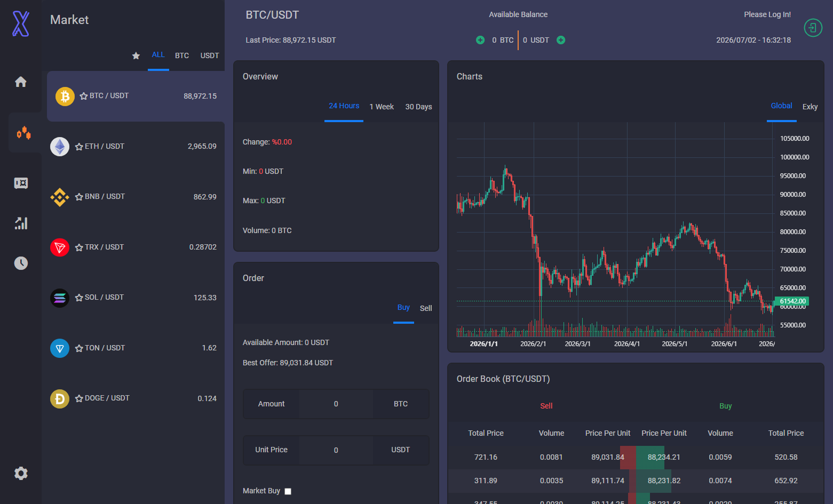This screenshot has width=833, height=504.
Task: Favorite DOGE / USDT with star
Action: [79, 398]
